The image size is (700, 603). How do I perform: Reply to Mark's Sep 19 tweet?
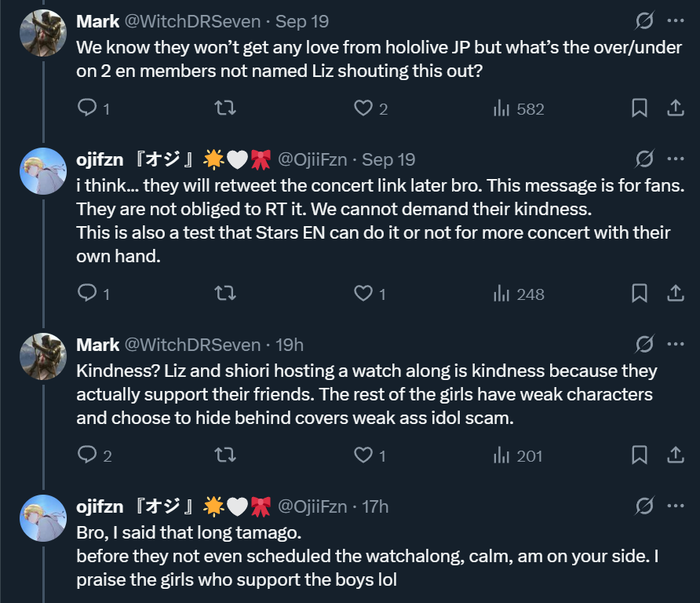(x=87, y=108)
